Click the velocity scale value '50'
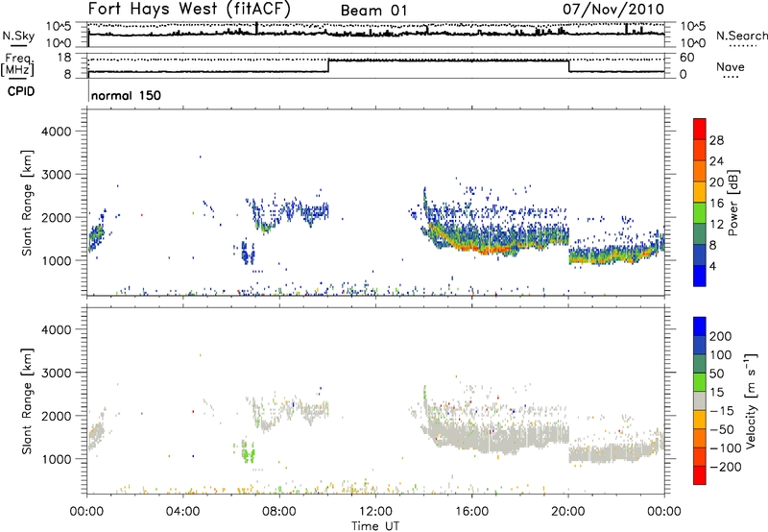The height and width of the screenshot is (532, 768). (x=716, y=374)
